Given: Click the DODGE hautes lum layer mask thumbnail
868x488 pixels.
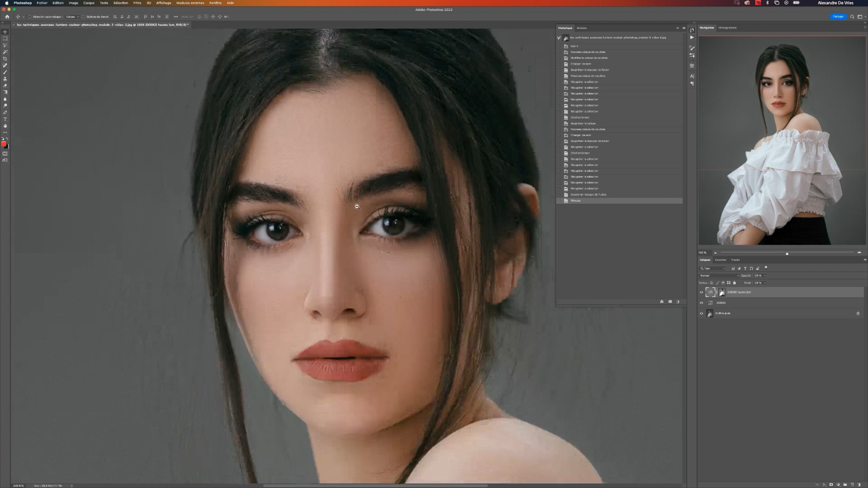Looking at the screenshot, I should point(722,292).
